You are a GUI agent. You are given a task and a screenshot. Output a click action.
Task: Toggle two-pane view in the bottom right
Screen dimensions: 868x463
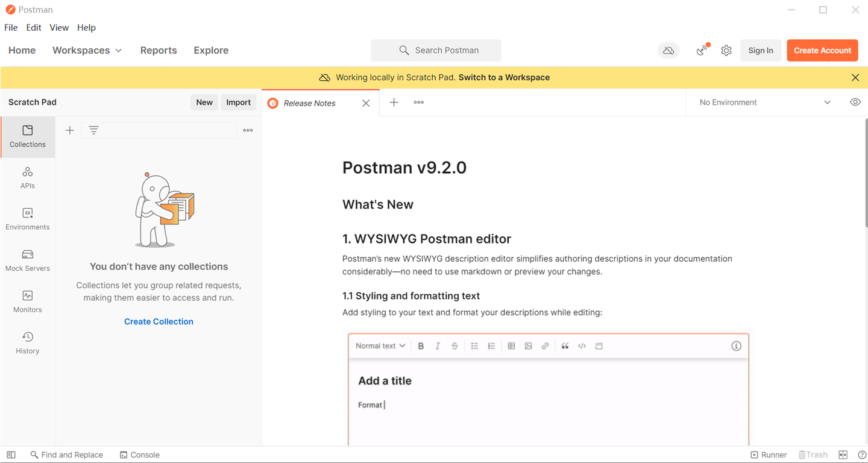(x=843, y=455)
